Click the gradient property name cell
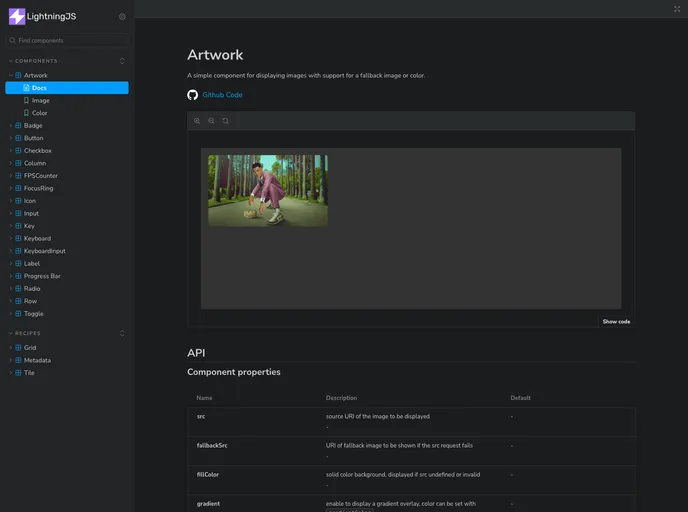Screen dimensions: 688x512 tap(208, 504)
